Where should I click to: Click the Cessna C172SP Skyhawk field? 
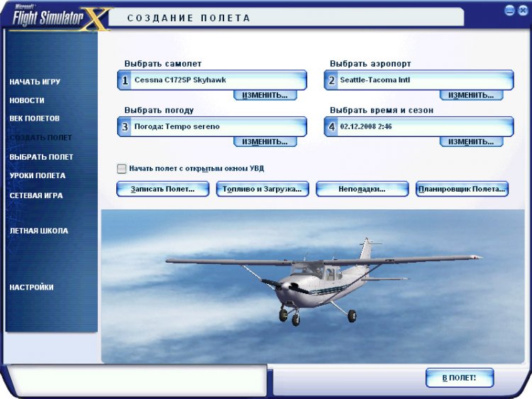pyautogui.click(x=212, y=80)
